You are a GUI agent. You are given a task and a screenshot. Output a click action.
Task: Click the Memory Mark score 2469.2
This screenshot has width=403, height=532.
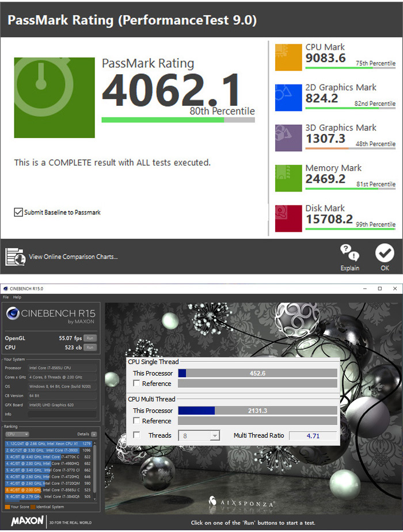click(326, 179)
